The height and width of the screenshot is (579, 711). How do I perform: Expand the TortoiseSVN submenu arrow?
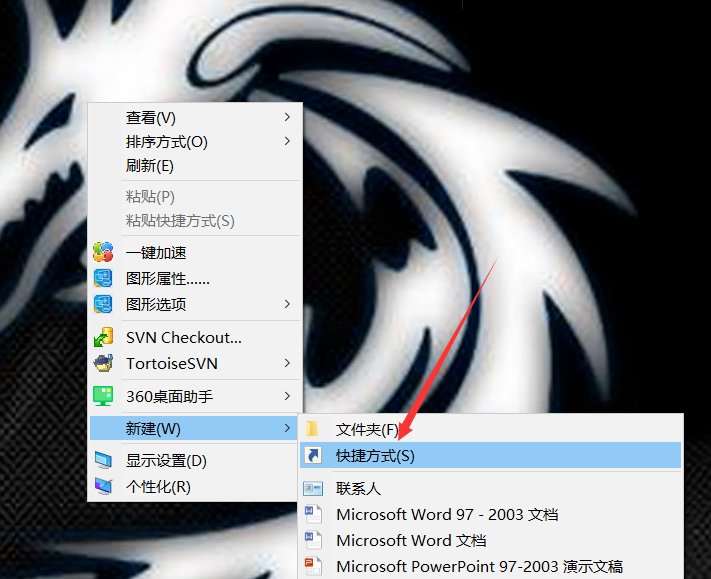pos(287,363)
